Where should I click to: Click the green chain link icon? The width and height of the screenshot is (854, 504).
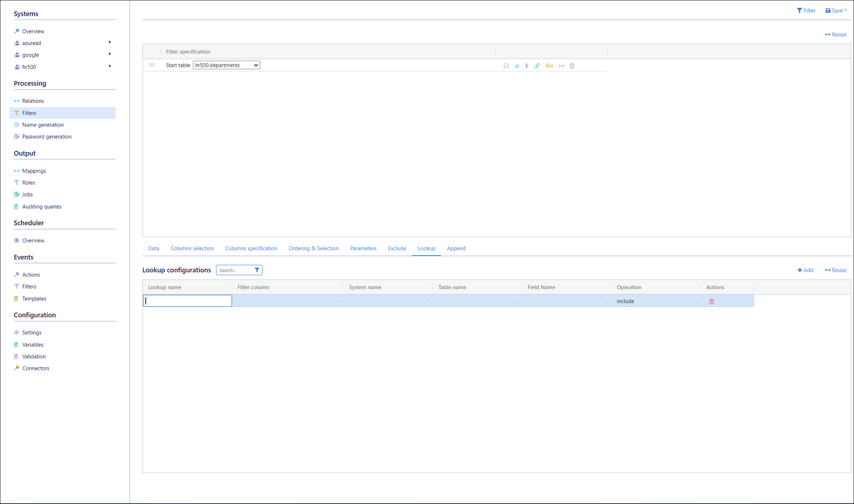click(x=537, y=66)
